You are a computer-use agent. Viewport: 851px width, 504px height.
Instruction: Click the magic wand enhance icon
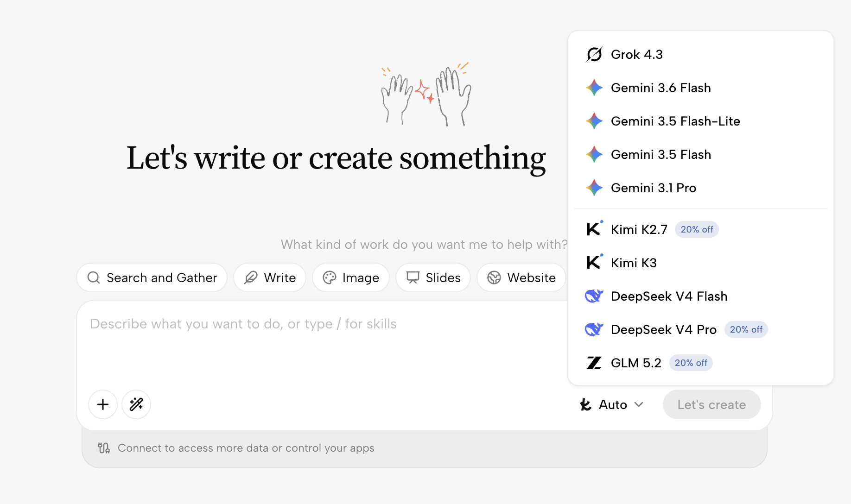[x=136, y=404]
